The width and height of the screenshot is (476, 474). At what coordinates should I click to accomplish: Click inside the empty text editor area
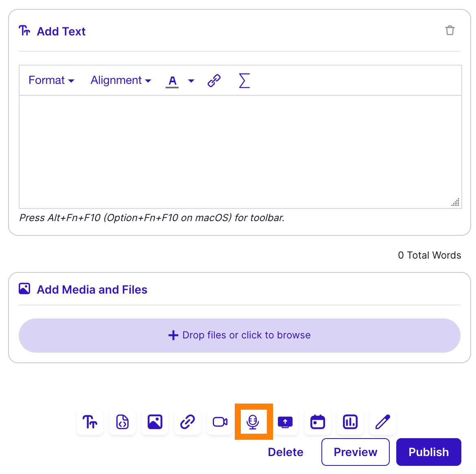(x=240, y=151)
